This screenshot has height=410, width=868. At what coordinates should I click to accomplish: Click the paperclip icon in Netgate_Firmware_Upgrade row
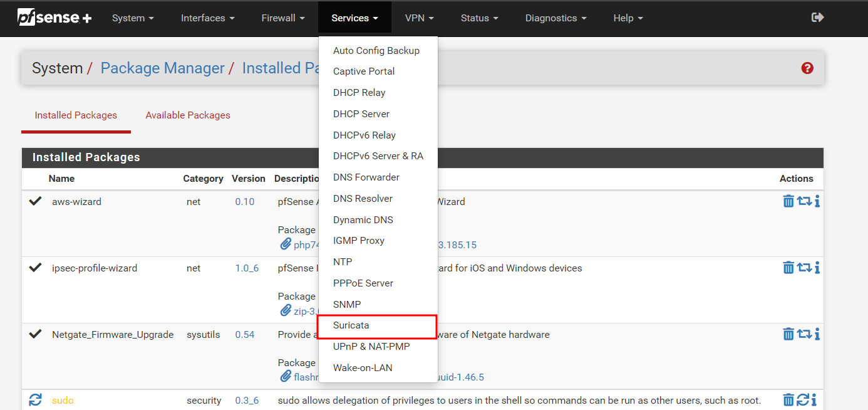(x=285, y=377)
